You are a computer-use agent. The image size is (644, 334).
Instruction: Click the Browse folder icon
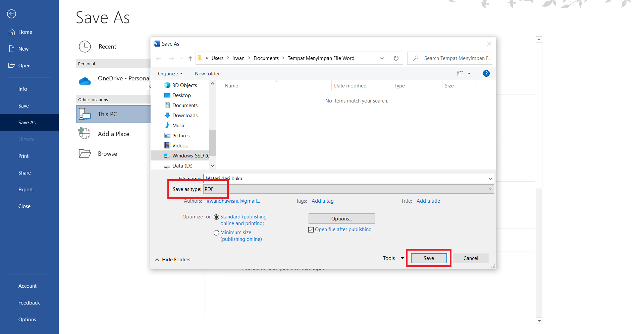point(85,153)
